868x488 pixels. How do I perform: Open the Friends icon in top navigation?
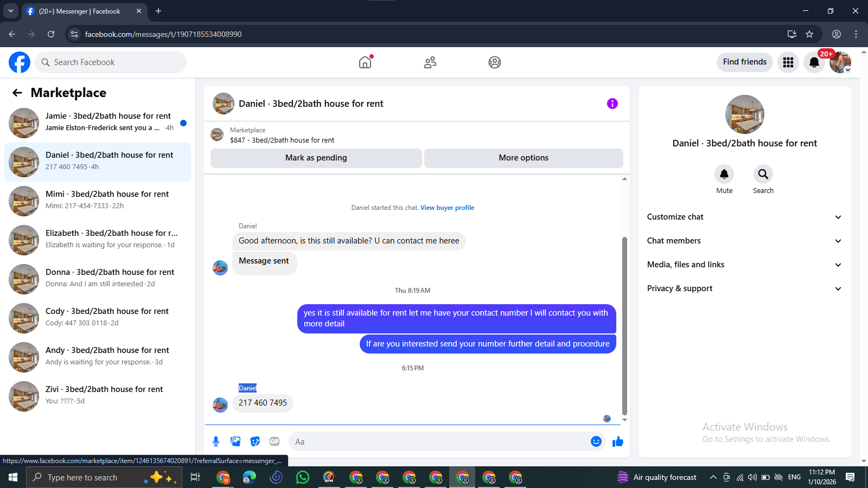(430, 62)
